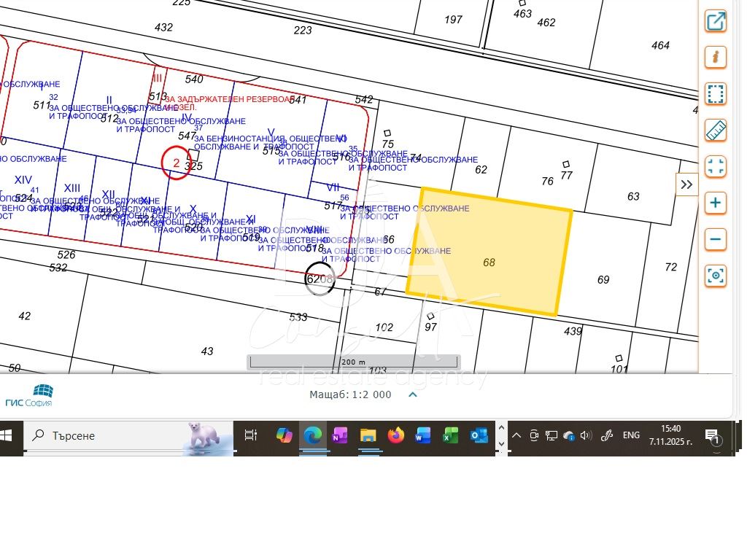Zoom out with the minus button

pos(716,239)
